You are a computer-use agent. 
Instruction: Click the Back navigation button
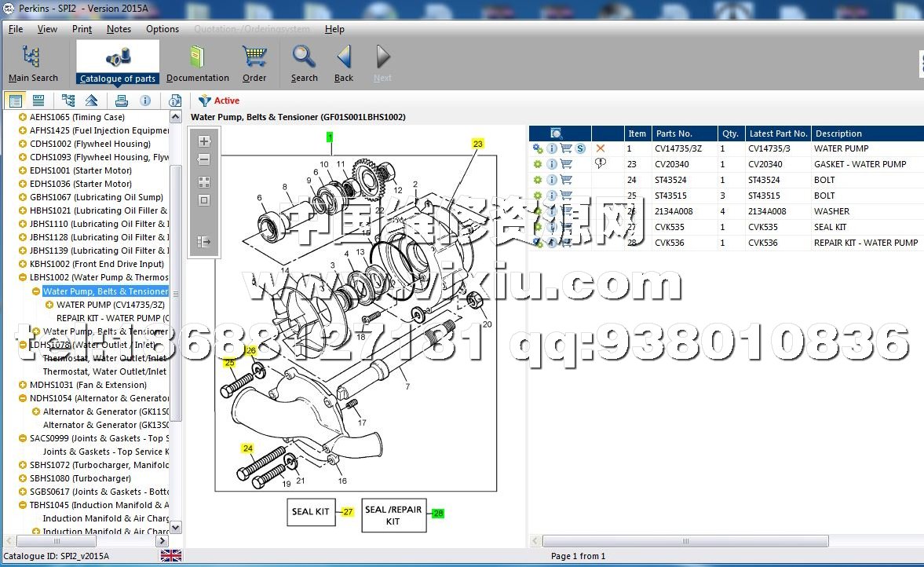click(x=344, y=63)
